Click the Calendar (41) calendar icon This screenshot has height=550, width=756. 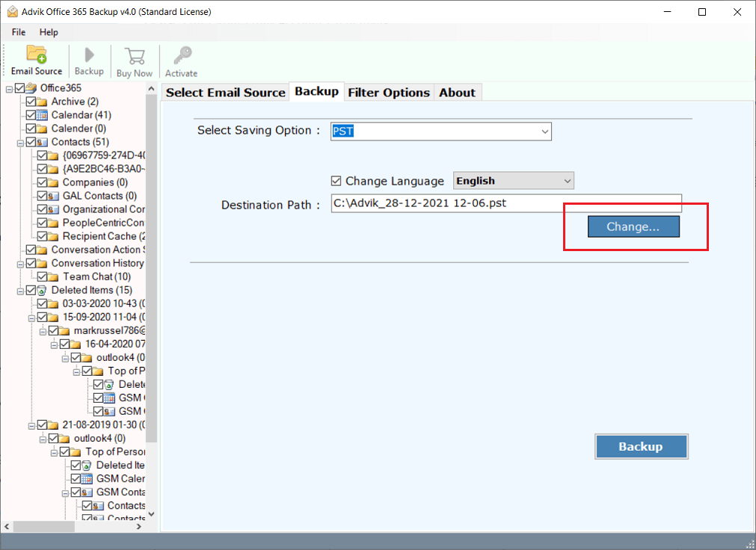[42, 115]
